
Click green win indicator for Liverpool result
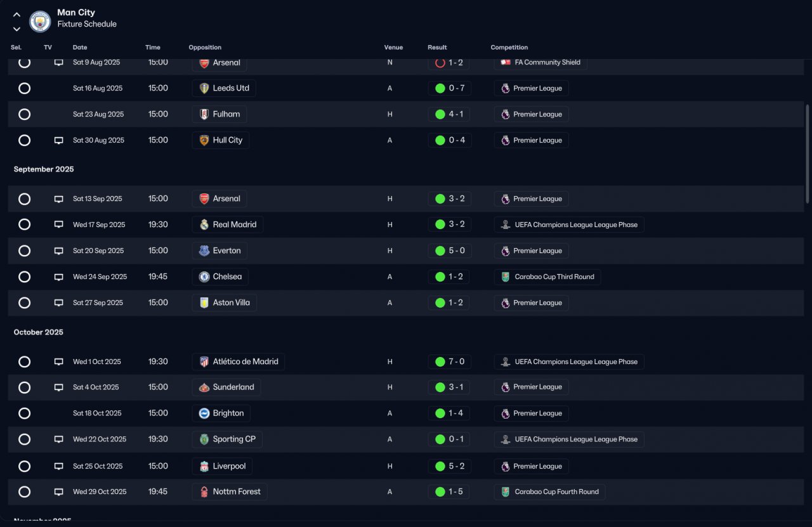click(440, 466)
